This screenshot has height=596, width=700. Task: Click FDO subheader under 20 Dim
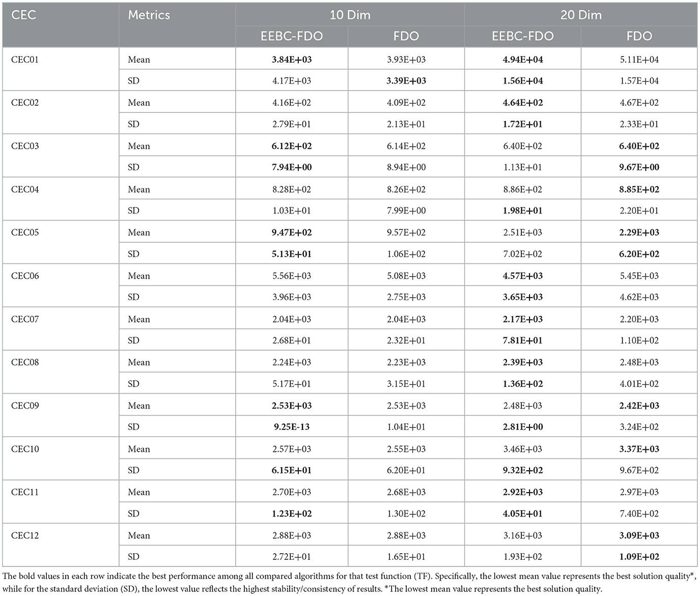tap(639, 36)
